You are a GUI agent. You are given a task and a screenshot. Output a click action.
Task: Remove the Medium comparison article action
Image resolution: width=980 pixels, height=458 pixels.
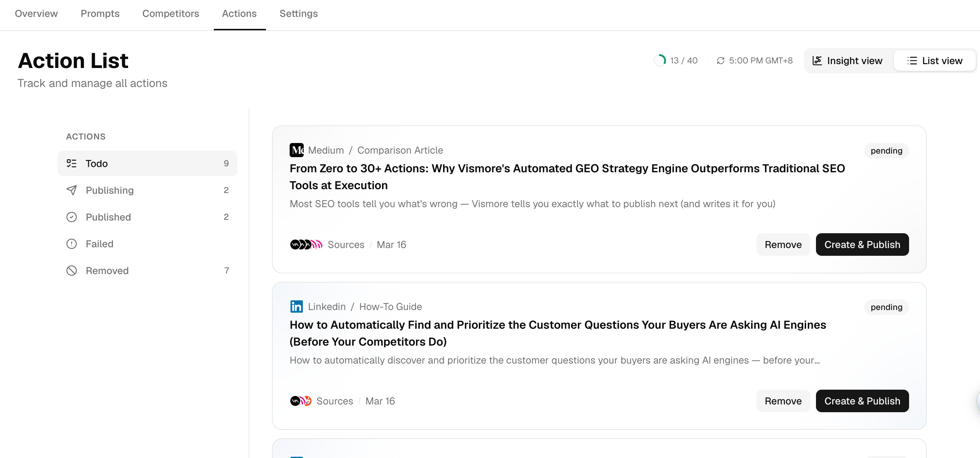(782, 245)
